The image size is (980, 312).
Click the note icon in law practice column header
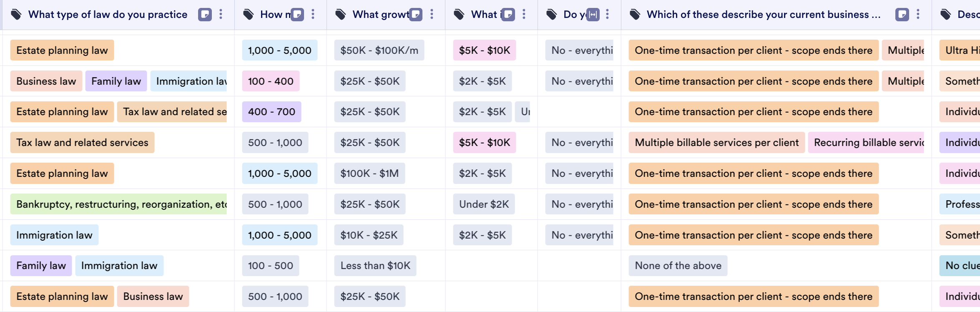[x=205, y=15]
